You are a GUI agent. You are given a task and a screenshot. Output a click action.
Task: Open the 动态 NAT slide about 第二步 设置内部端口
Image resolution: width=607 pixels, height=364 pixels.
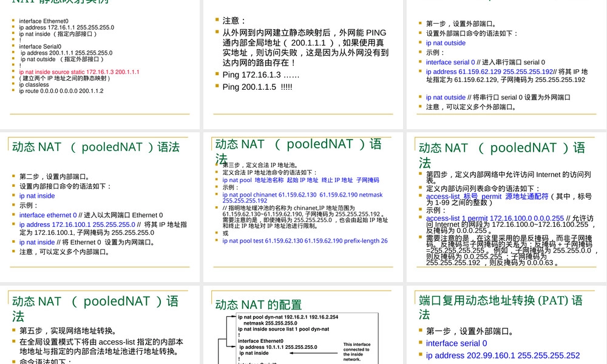coord(100,207)
